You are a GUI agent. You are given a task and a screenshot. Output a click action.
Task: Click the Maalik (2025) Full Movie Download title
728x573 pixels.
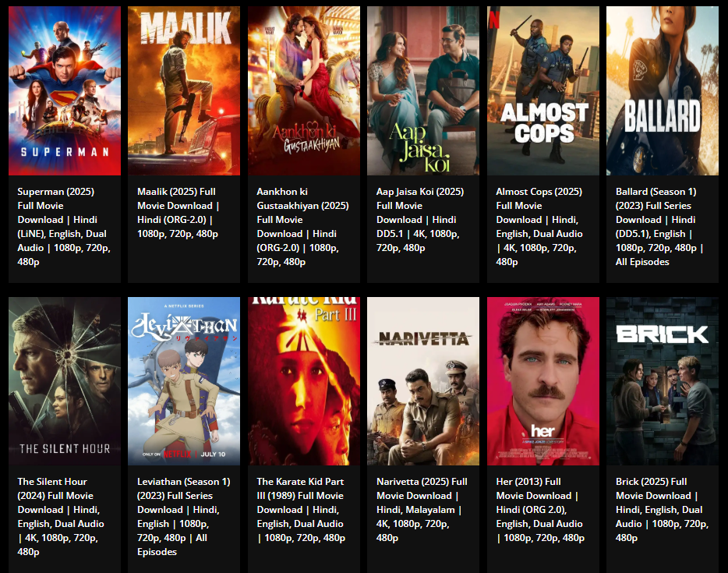178,213
